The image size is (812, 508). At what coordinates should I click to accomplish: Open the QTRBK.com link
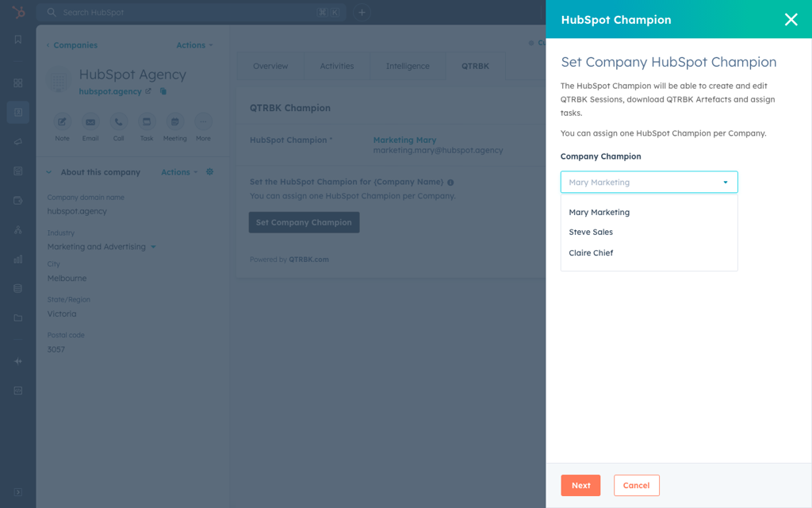click(x=308, y=260)
